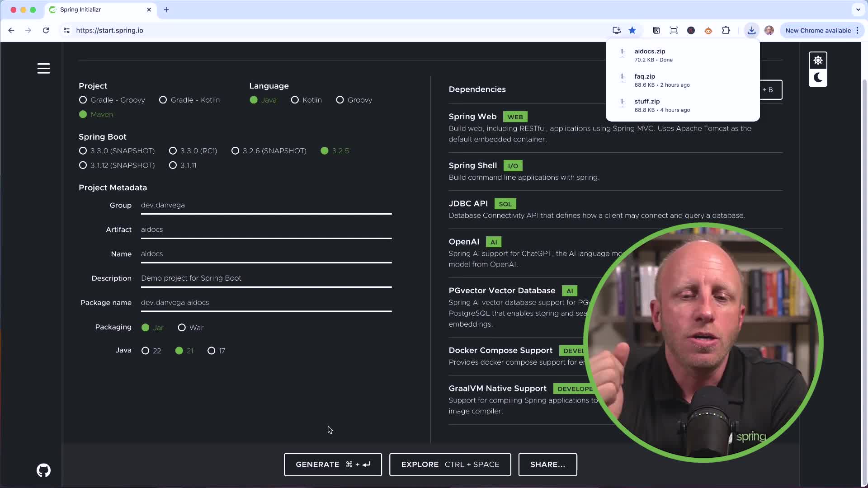Open faq.zip from downloads list
The height and width of the screenshot is (488, 868).
[x=683, y=80]
